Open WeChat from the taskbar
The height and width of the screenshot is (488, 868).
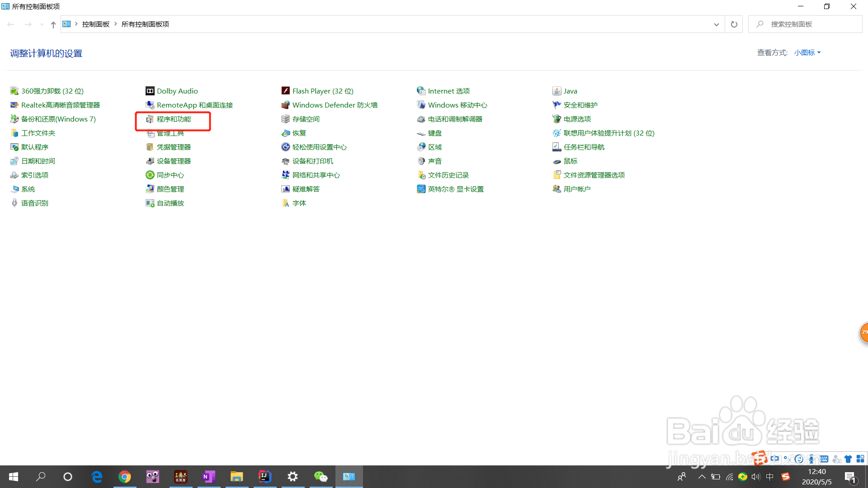(321, 477)
